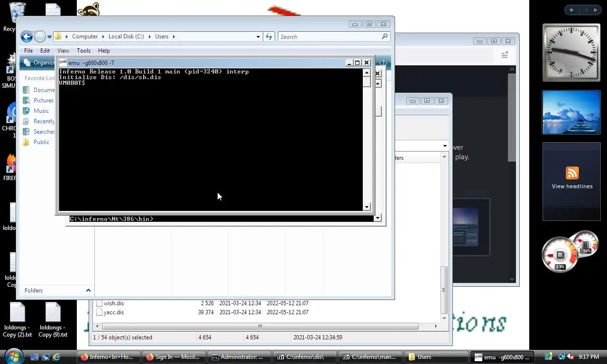
Task: Open Searches in Favorite Links
Action: [x=38, y=132]
